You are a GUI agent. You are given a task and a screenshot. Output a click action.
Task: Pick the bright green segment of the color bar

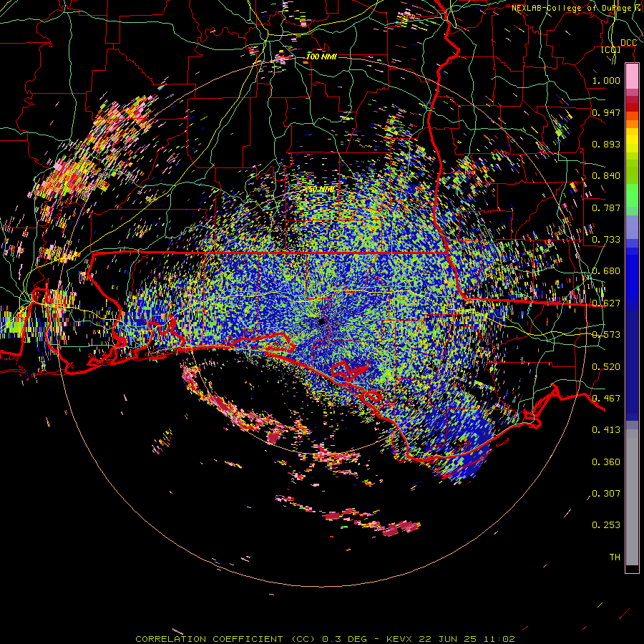point(632,195)
